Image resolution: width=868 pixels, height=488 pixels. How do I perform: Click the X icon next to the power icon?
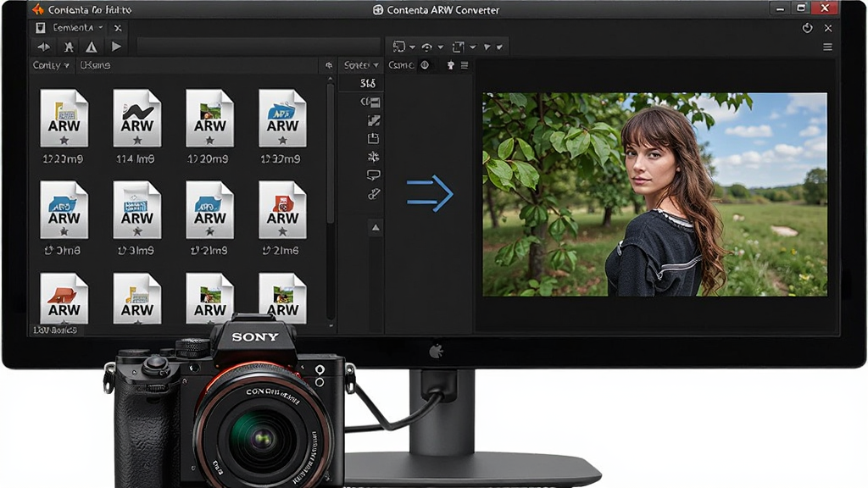point(828,28)
